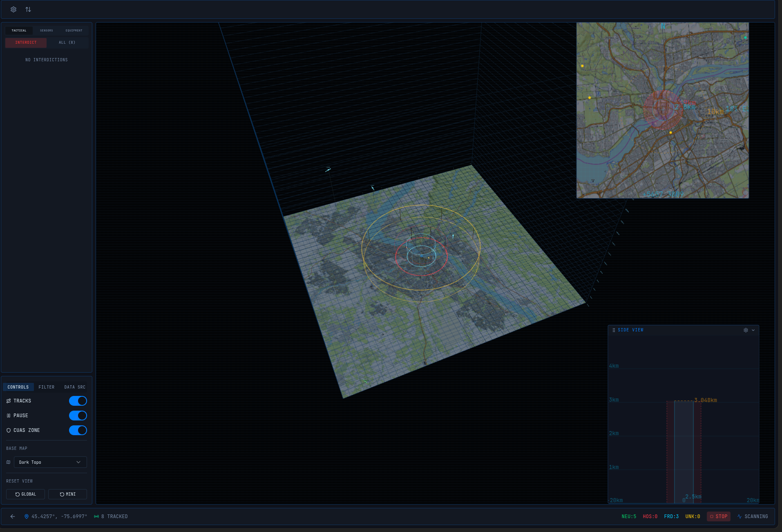Switch to the TACTICAL tab
Image resolution: width=782 pixels, height=532 pixels.
point(19,31)
